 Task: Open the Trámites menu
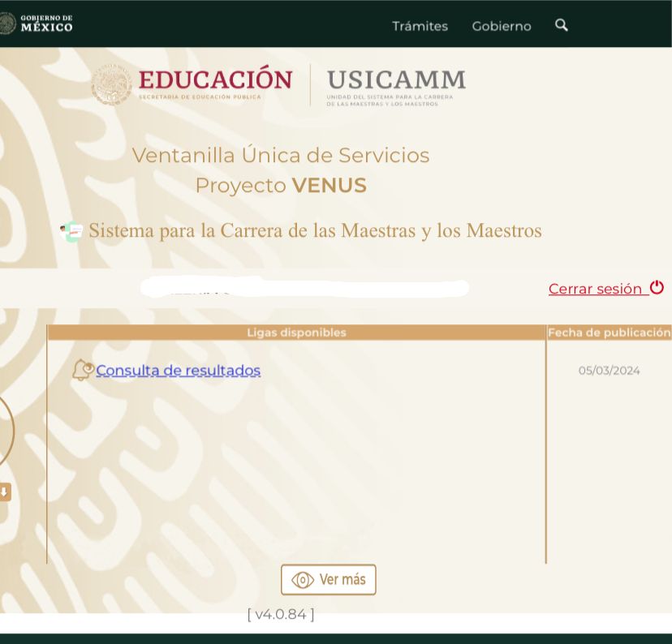click(x=420, y=26)
